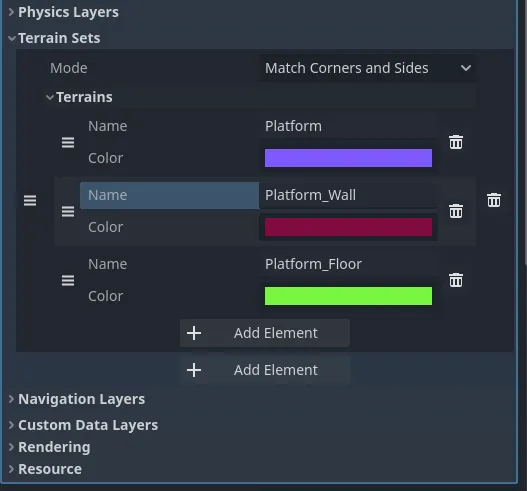
Task: Open the green Platform_Floor color swatch
Action: pos(348,296)
